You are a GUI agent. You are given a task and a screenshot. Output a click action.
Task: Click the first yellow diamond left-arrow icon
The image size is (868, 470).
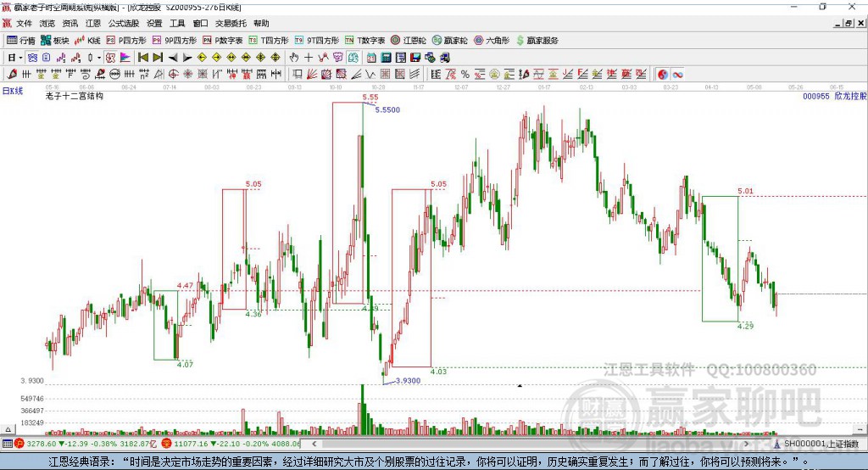click(x=202, y=58)
